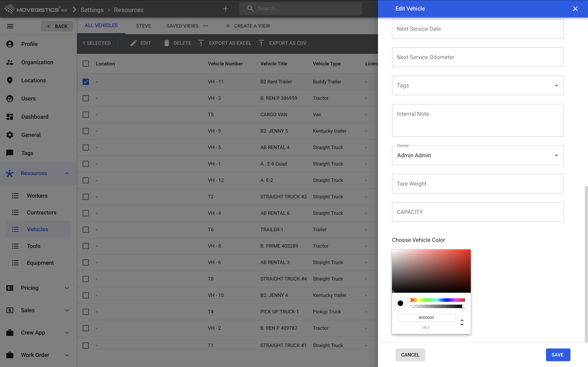Click the CANCEL button

click(410, 355)
